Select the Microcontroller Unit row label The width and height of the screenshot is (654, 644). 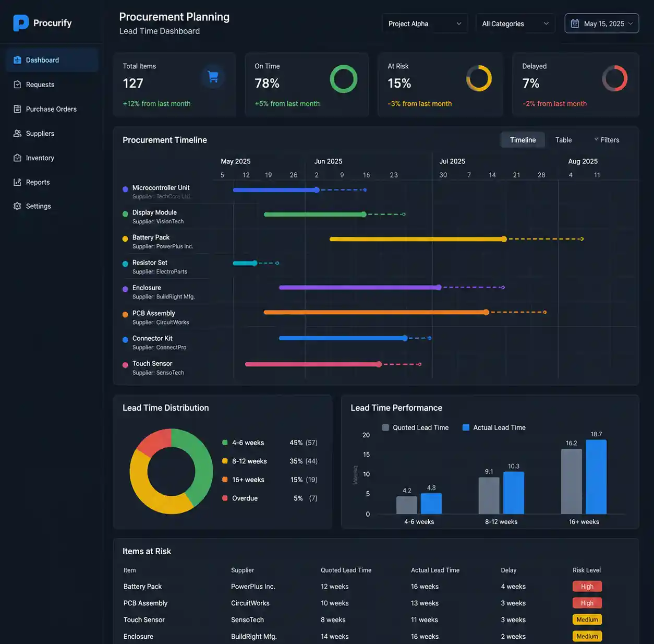coord(161,188)
